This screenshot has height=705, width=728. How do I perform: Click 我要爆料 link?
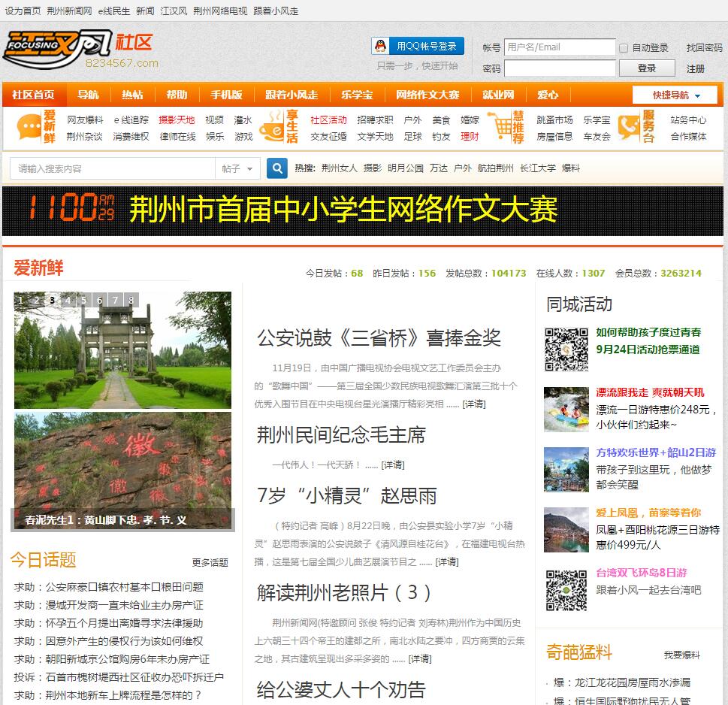[x=681, y=655]
